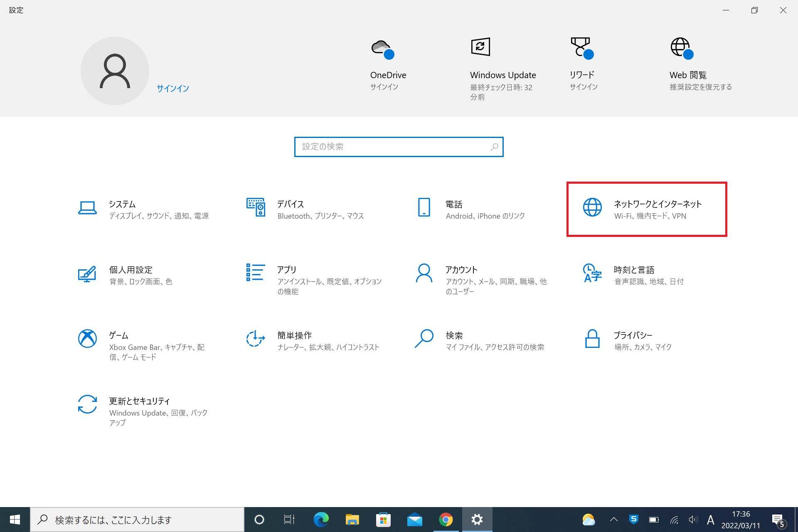Launch File Explorer from the taskbar

pyautogui.click(x=352, y=520)
